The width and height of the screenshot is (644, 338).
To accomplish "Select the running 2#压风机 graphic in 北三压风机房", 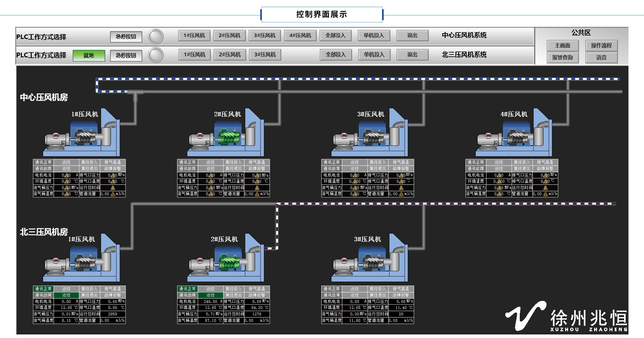I will point(226,260).
